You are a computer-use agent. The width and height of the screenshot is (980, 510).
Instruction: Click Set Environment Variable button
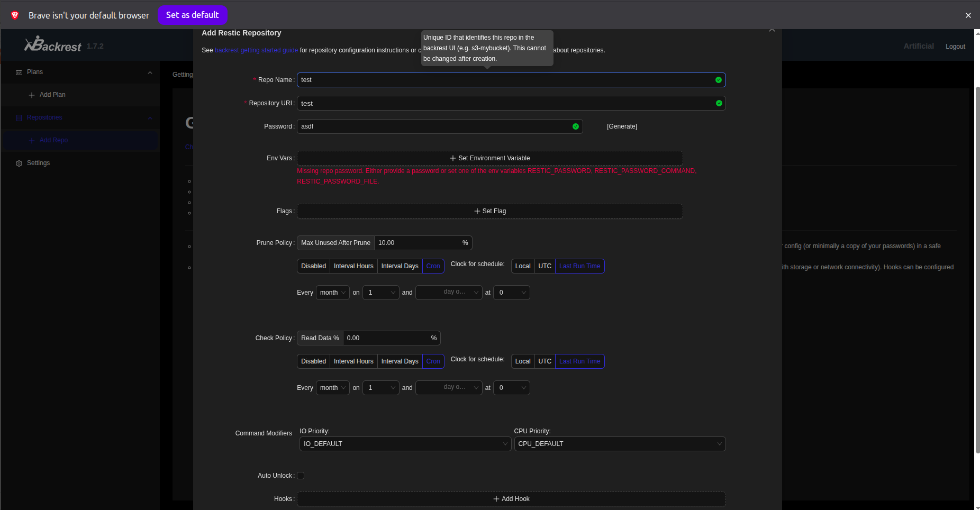(490, 158)
